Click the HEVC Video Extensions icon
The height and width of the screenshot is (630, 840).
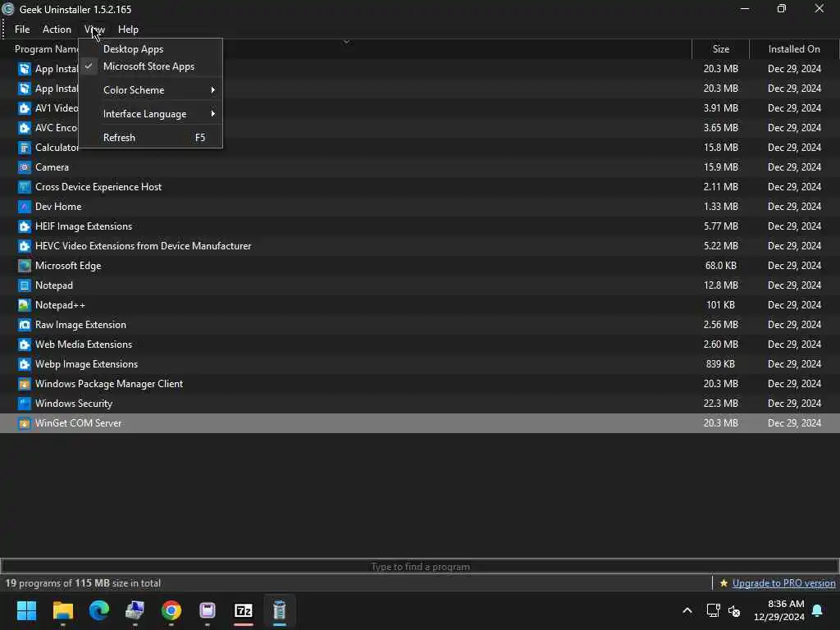(24, 246)
